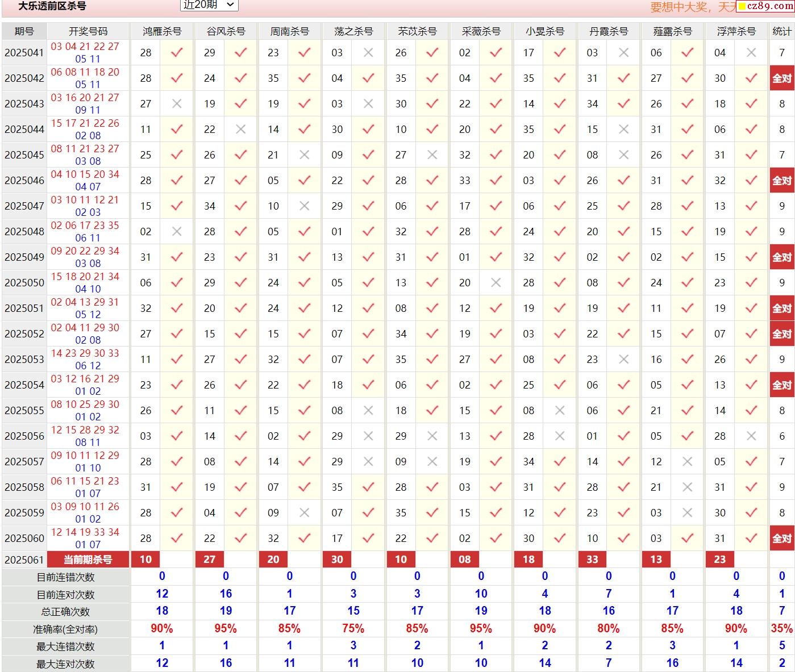The width and height of the screenshot is (795, 672).
Task: Click the 全对 badge in row 2025046
Action: pos(782,181)
